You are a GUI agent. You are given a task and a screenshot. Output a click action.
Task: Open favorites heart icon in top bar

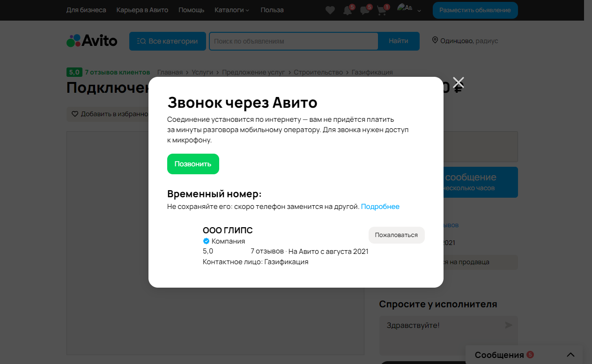tap(330, 10)
